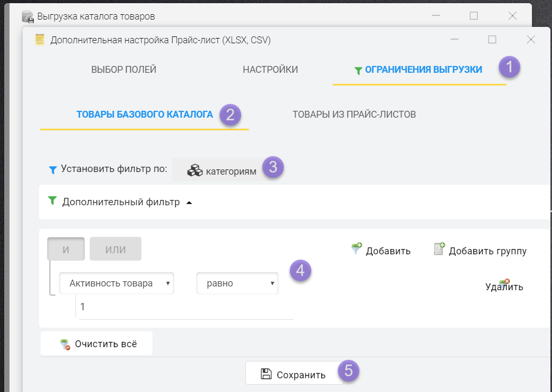Toggle the ИЛИ logical operator

pos(115,250)
